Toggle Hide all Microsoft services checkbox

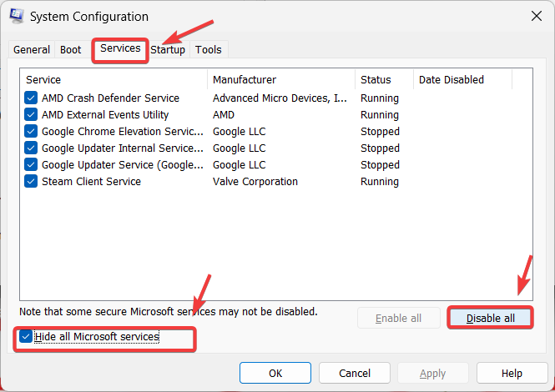coord(27,337)
